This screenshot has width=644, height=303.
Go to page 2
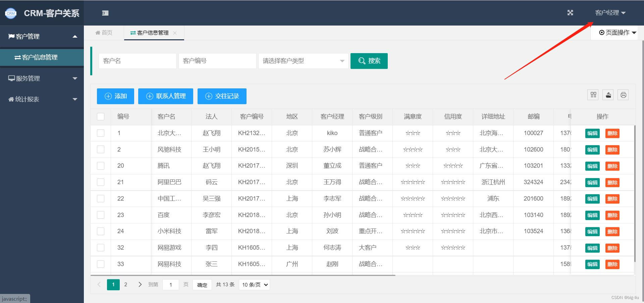126,285
